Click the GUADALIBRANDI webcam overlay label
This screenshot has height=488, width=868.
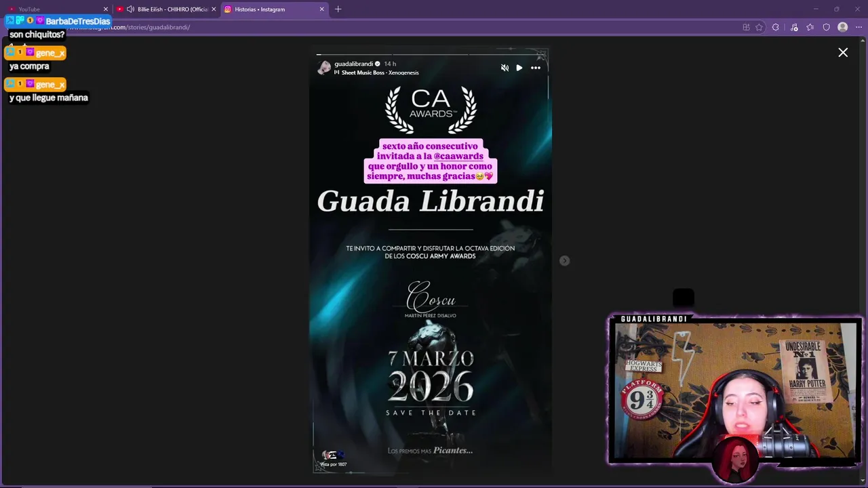[x=654, y=319]
